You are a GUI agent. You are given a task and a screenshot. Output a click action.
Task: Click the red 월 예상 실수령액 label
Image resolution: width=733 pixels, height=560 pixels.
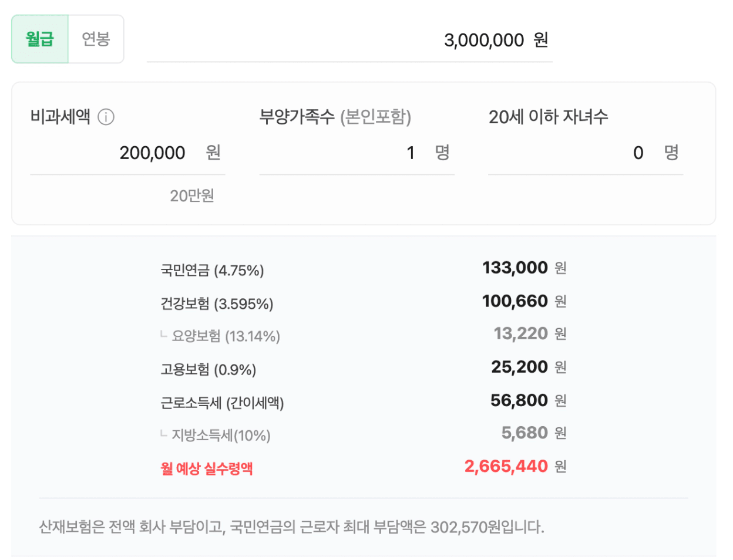pyautogui.click(x=207, y=468)
